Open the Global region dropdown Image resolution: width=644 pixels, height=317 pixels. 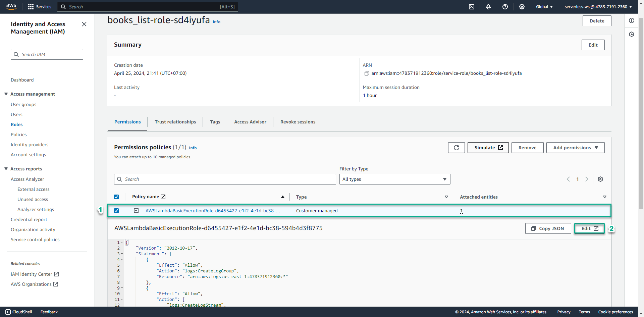click(544, 7)
